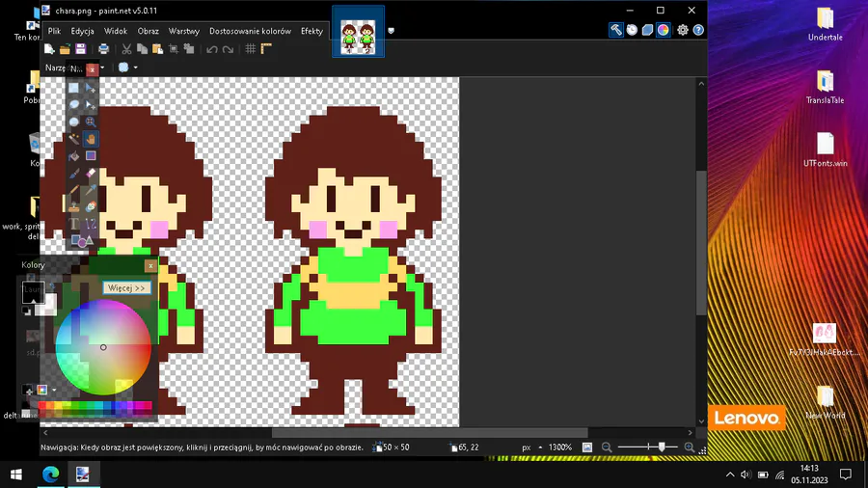Select the Text tool
This screenshot has width=868, height=488.
click(x=73, y=224)
